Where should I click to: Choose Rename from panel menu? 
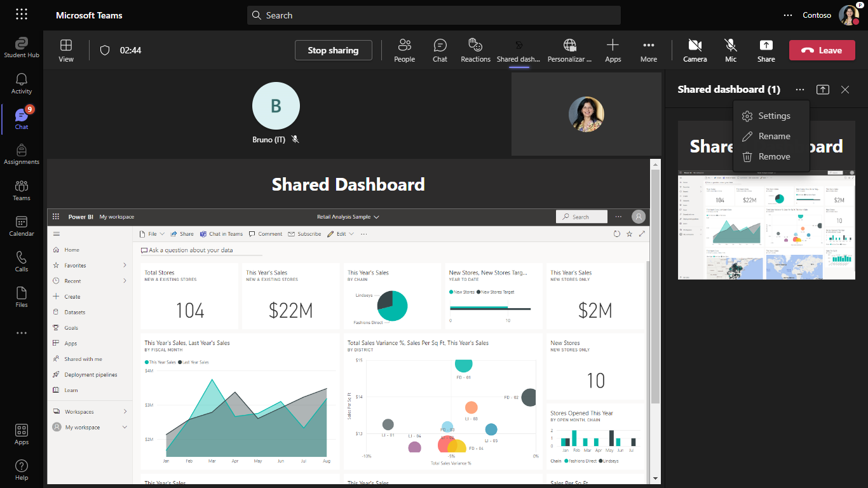tap(771, 137)
